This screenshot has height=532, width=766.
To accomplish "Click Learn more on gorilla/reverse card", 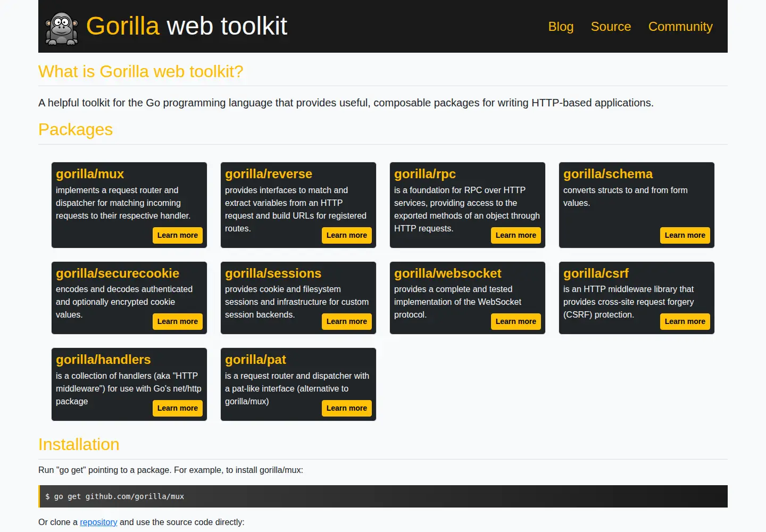I will click(x=347, y=235).
